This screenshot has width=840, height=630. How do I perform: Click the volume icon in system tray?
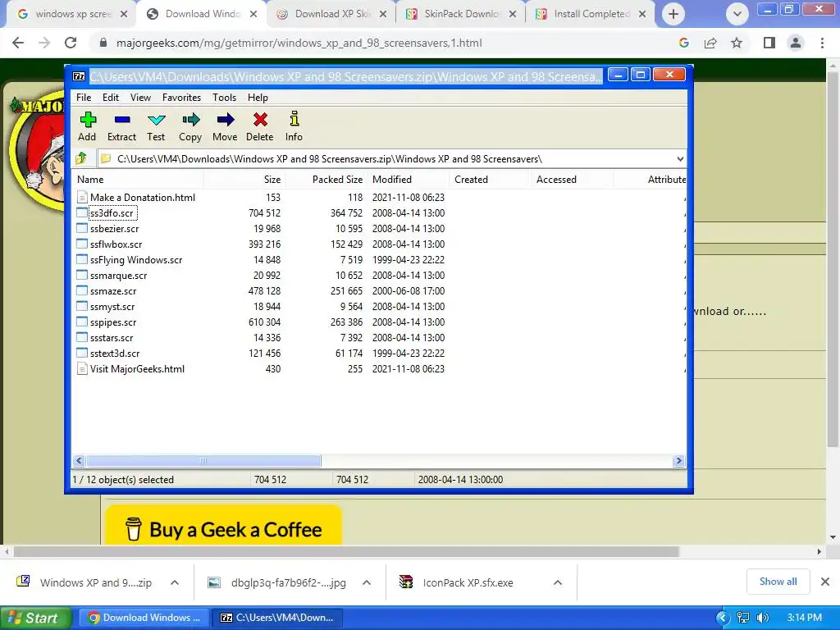tap(763, 618)
